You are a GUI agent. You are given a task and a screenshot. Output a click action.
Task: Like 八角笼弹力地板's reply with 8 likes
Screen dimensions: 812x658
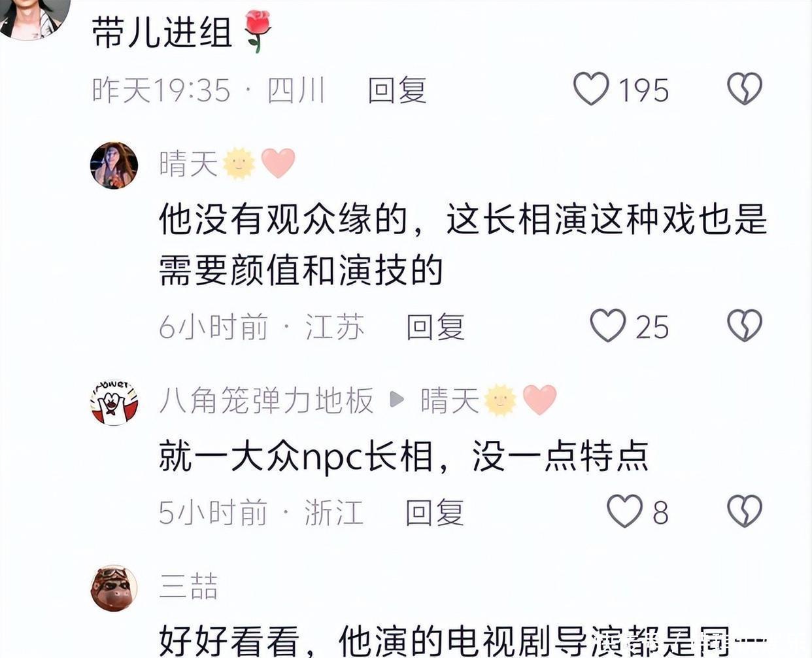click(625, 511)
